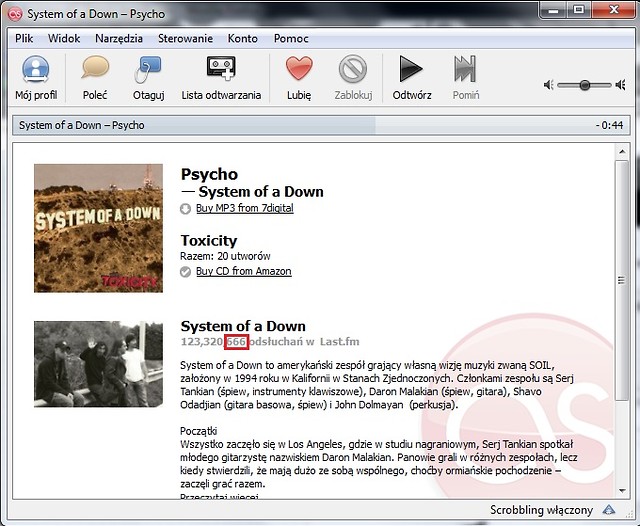This screenshot has width=640, height=526.
Task: Click the Toxicity album cover
Action: [98, 228]
